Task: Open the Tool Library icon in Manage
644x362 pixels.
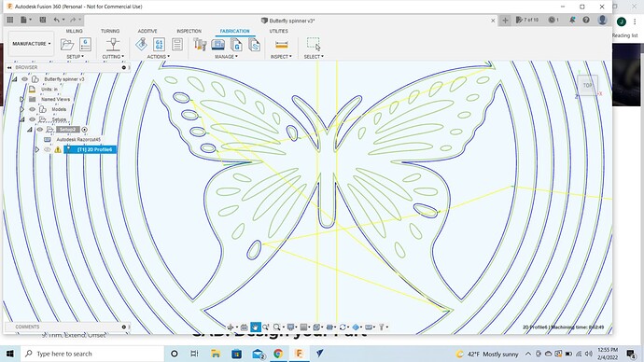Action: (x=200, y=45)
